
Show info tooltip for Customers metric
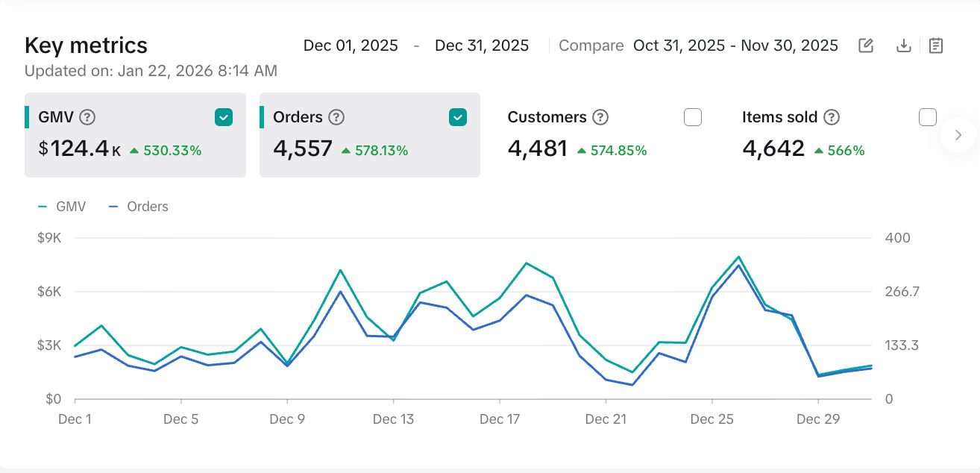(600, 117)
